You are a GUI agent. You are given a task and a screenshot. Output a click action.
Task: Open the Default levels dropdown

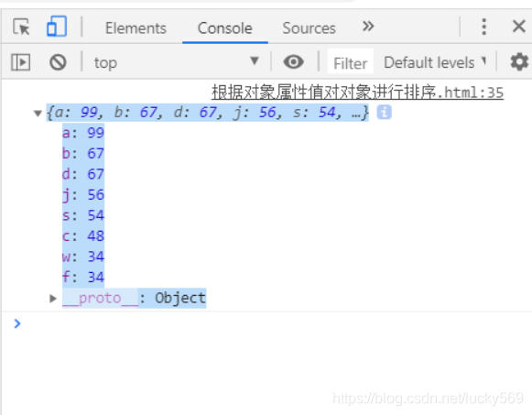click(435, 62)
